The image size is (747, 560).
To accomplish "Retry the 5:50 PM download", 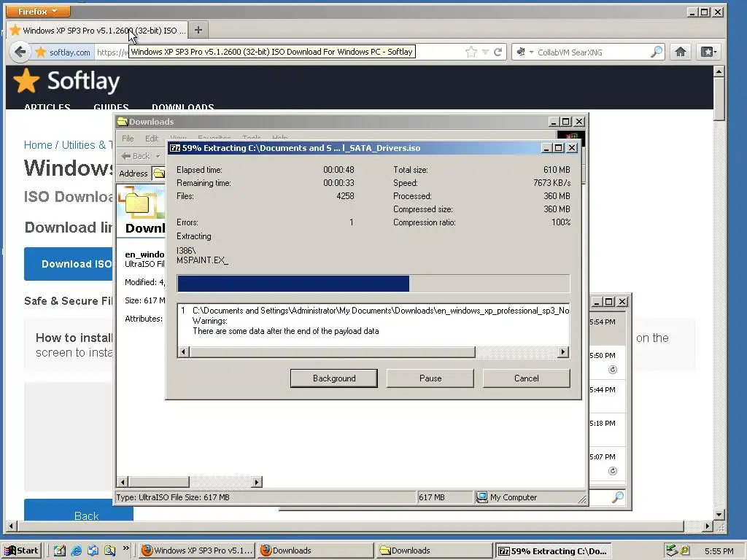I will pos(613,370).
